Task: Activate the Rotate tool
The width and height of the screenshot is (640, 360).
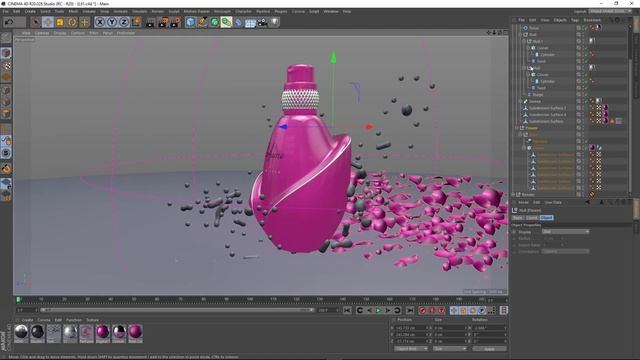Action: [72, 22]
